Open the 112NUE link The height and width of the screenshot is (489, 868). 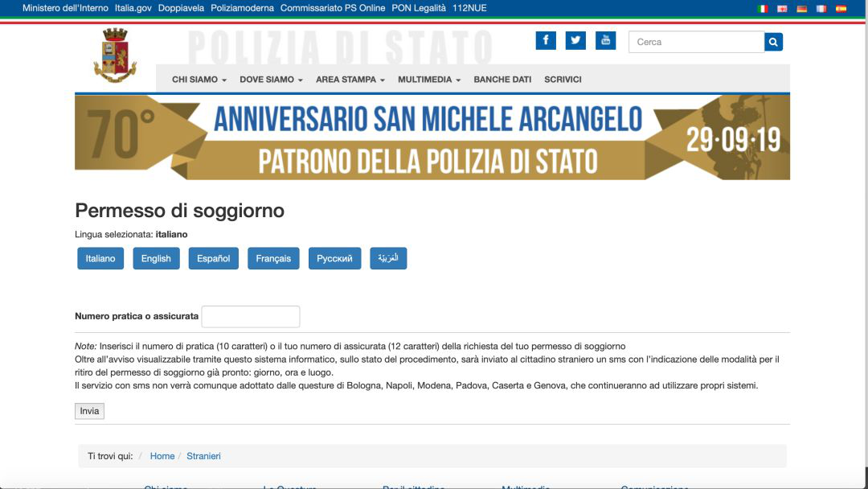point(469,8)
